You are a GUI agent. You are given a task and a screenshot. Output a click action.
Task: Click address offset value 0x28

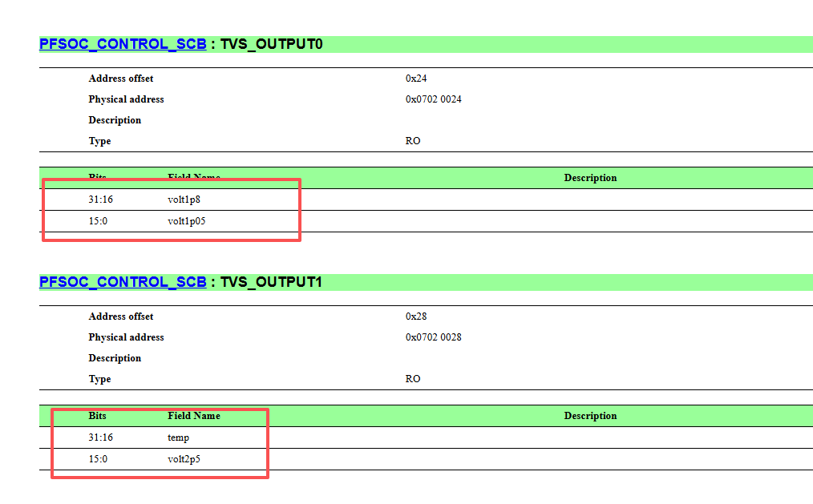[x=416, y=317]
